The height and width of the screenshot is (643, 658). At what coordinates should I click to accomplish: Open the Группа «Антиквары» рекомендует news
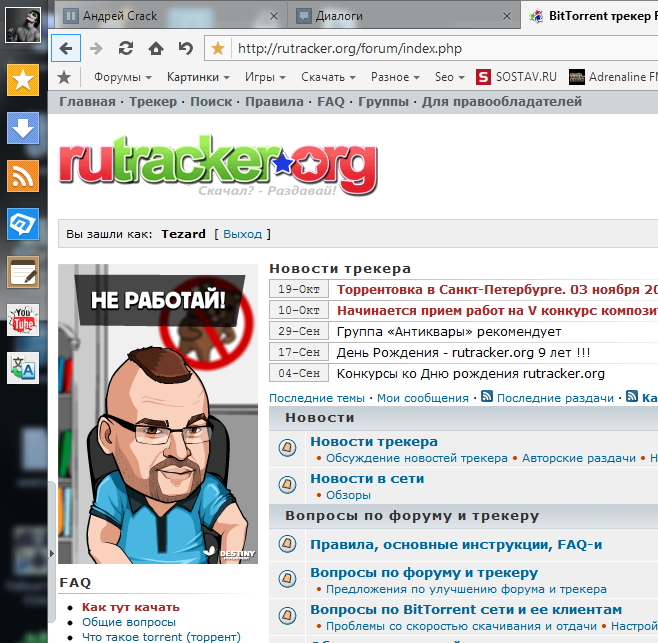449,332
